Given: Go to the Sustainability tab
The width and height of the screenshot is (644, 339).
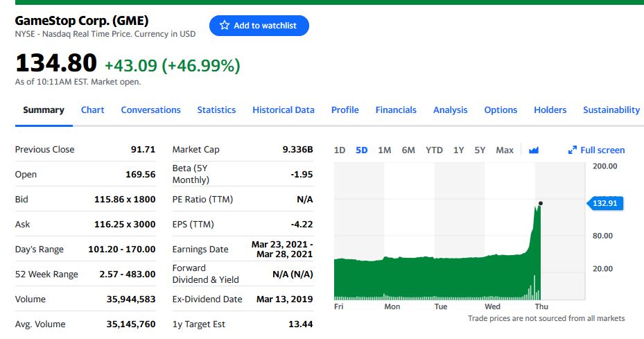Looking at the screenshot, I should coord(611,110).
